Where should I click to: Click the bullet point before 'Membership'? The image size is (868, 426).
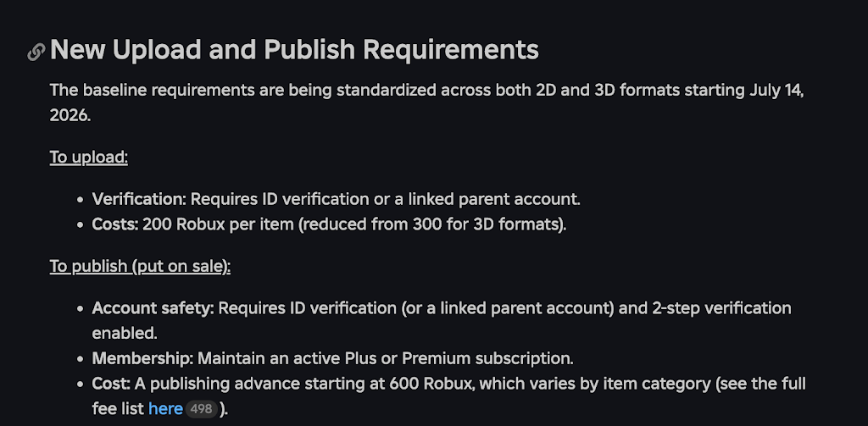click(81, 359)
